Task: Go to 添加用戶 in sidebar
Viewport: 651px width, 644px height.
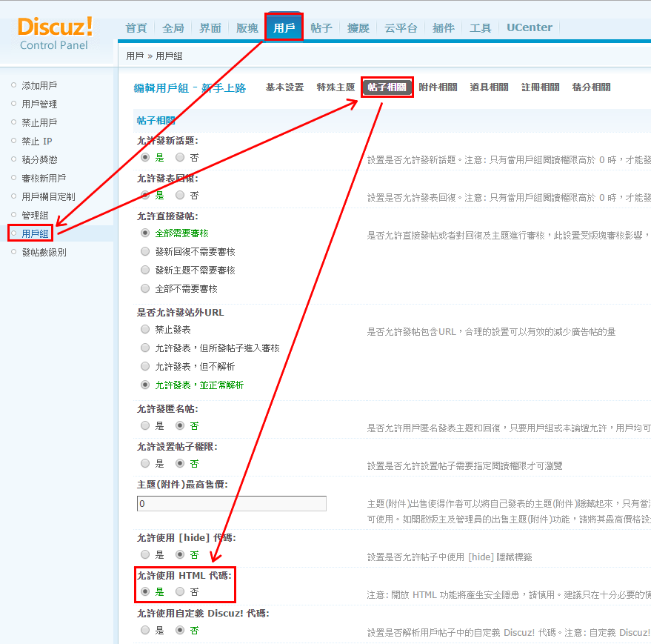Action: tap(39, 85)
